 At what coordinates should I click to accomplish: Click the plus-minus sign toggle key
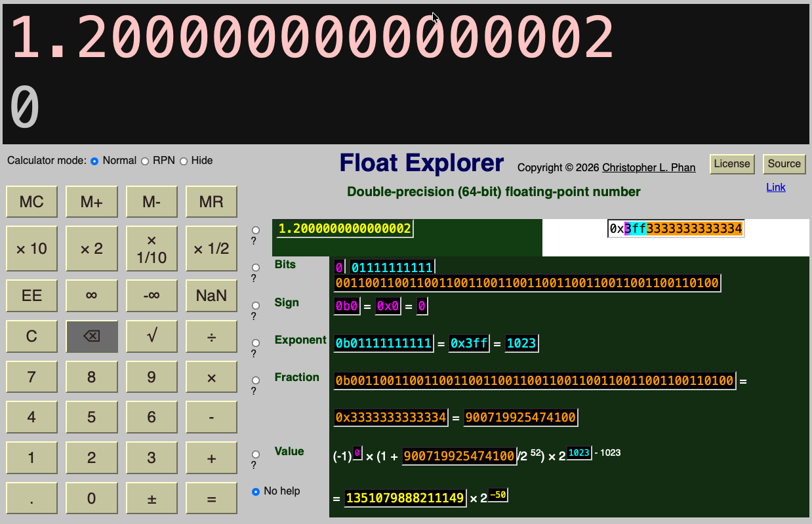(x=152, y=498)
